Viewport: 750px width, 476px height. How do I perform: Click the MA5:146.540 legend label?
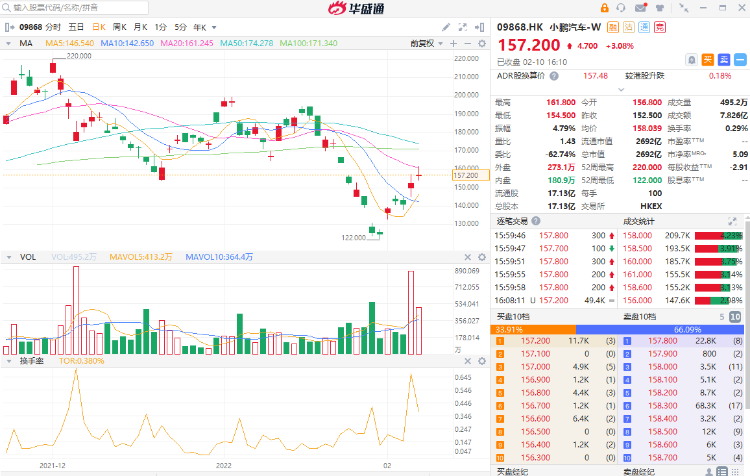coord(69,44)
